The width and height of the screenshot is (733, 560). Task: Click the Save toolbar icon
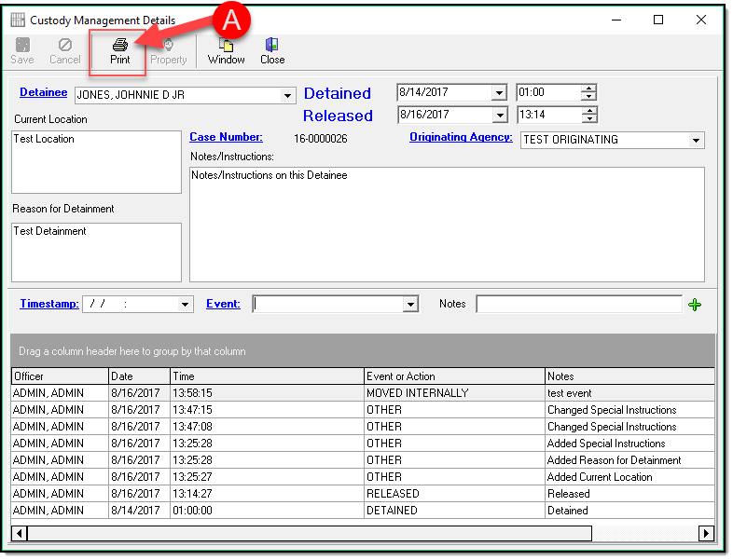pyautogui.click(x=22, y=45)
